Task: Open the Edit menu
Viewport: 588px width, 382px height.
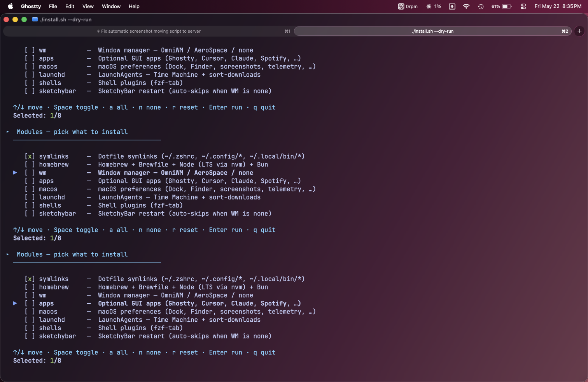Action: coord(70,6)
